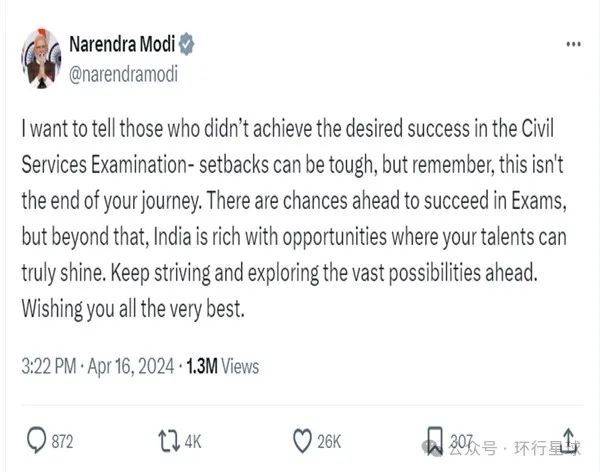Viewport: 600px width, 472px height.
Task: Click the 3:22 PM time text
Action: [47, 366]
